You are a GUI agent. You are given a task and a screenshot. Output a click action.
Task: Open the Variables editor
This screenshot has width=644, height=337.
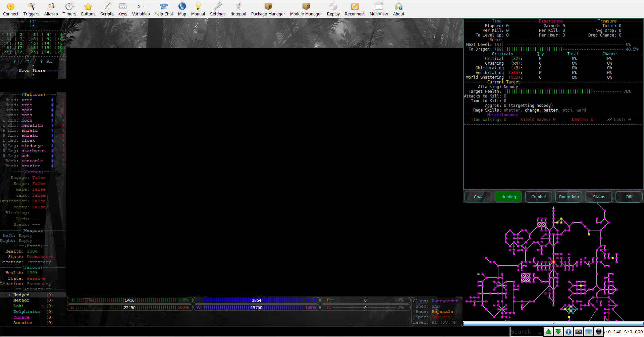[x=141, y=9]
